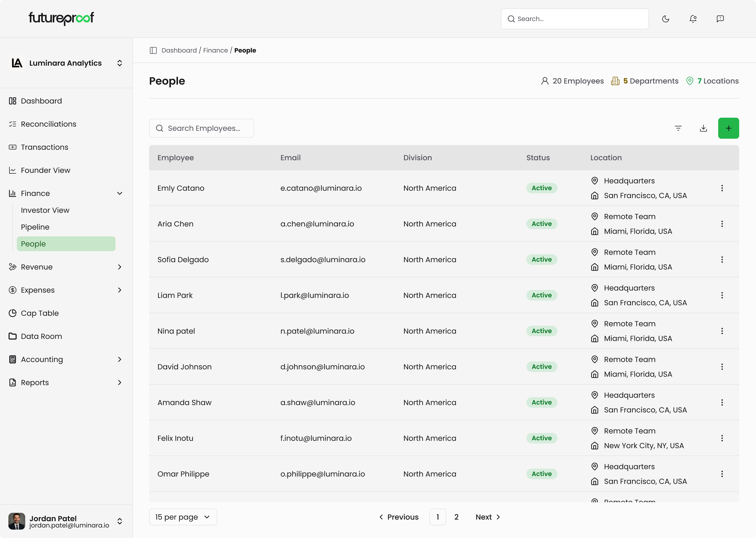The image size is (756, 538).
Task: Open feedback message icon
Action: (x=720, y=19)
